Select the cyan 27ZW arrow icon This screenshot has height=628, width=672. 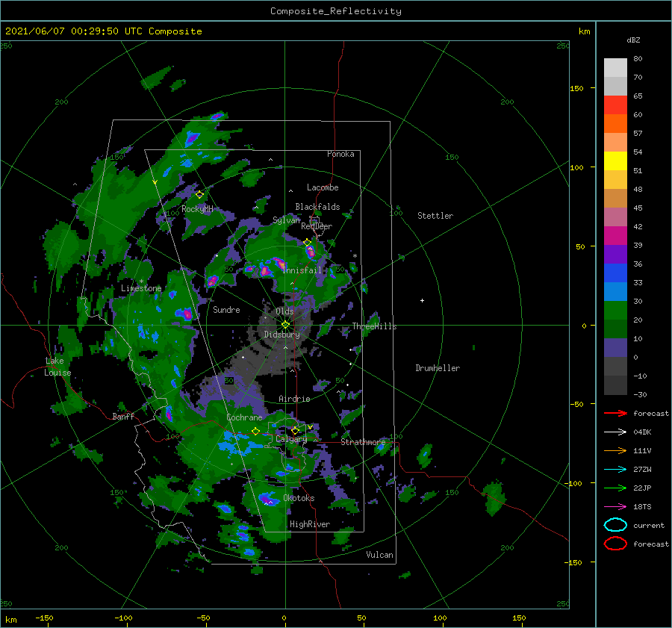615,470
